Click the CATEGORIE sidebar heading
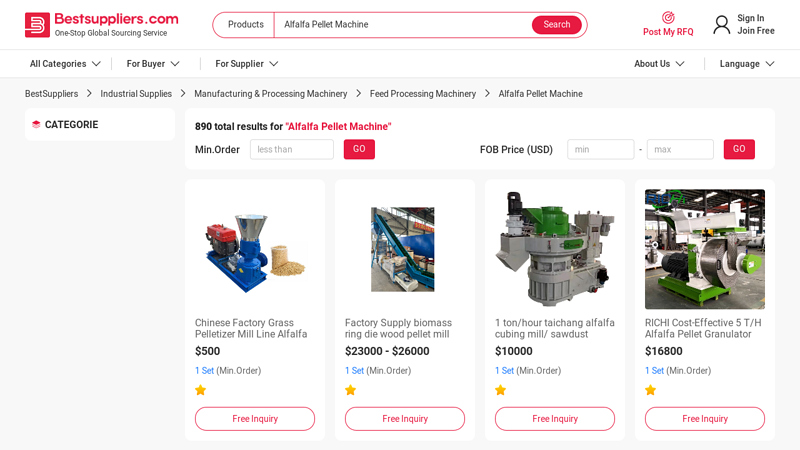The height and width of the screenshot is (450, 800). (71, 124)
